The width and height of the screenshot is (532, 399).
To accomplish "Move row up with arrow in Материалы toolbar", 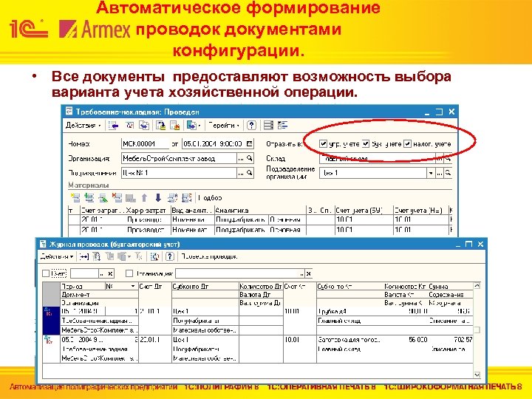I will pyautogui.click(x=145, y=197).
